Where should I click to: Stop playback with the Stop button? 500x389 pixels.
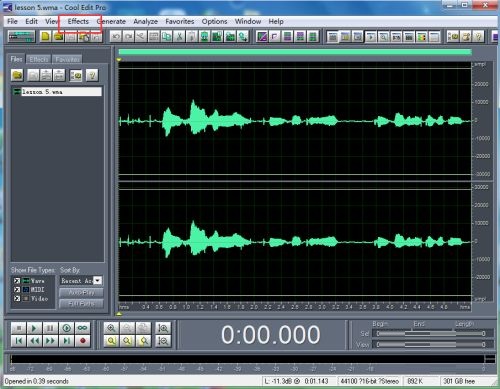point(18,328)
